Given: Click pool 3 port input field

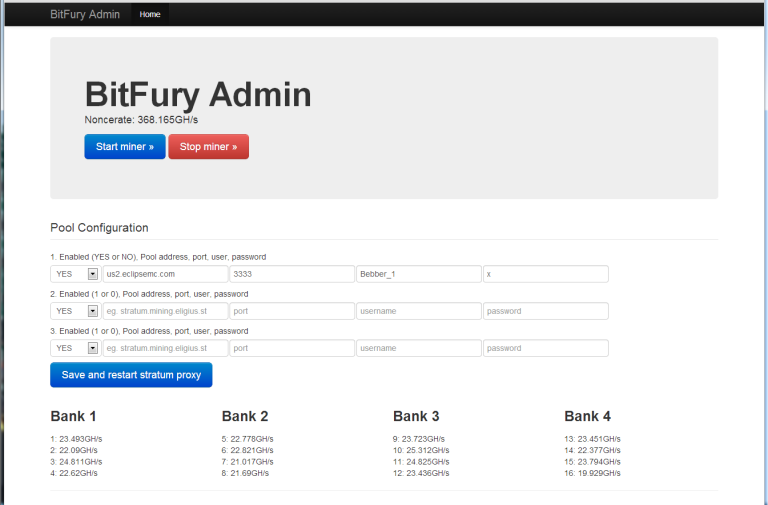Looking at the screenshot, I should tap(291, 348).
